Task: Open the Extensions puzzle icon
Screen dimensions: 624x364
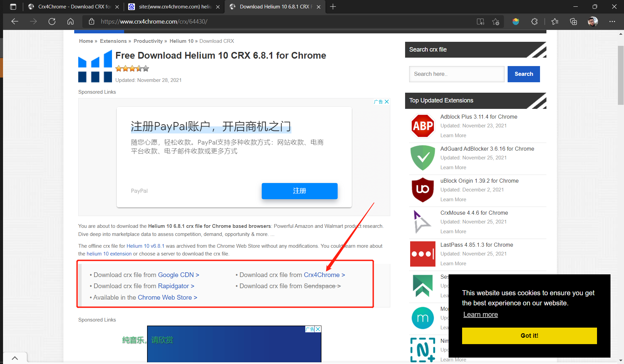Action: pyautogui.click(x=534, y=22)
